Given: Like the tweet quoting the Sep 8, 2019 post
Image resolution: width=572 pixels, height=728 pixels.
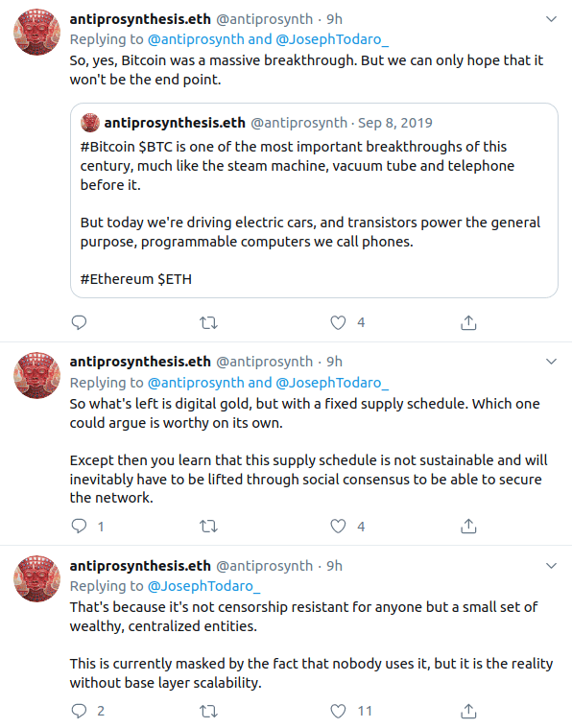Looking at the screenshot, I should tap(338, 322).
